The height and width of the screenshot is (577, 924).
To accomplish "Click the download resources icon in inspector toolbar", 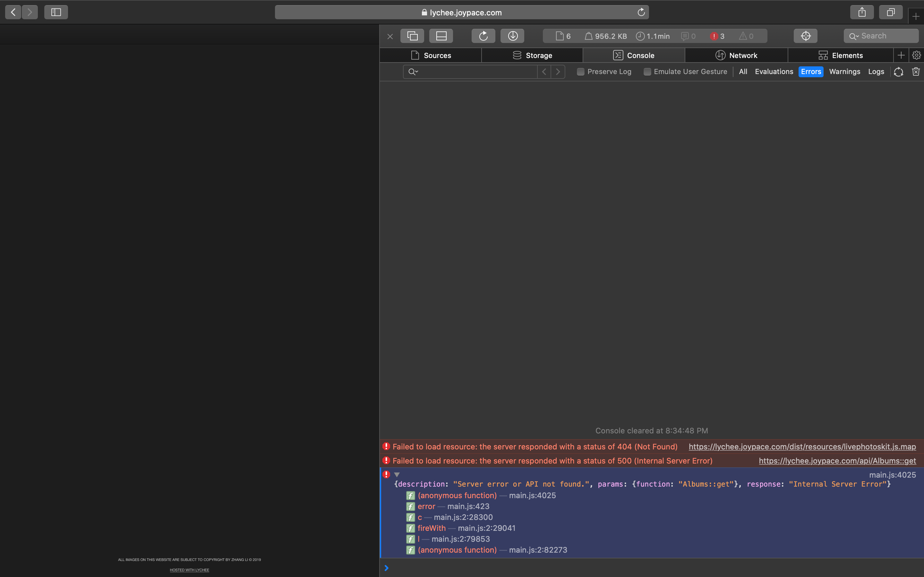I will pyautogui.click(x=512, y=36).
